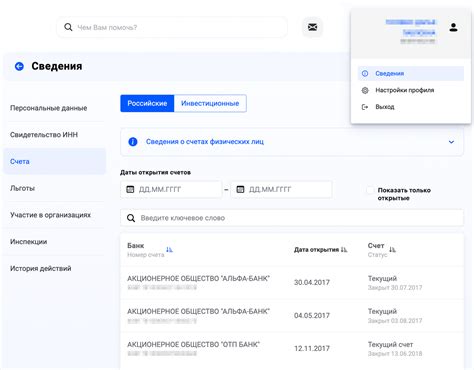Click the АЛЬФА-БАНК row dated 04.05.2017
Image resolution: width=474 pixels, height=370 pixels.
pyautogui.click(x=292, y=315)
